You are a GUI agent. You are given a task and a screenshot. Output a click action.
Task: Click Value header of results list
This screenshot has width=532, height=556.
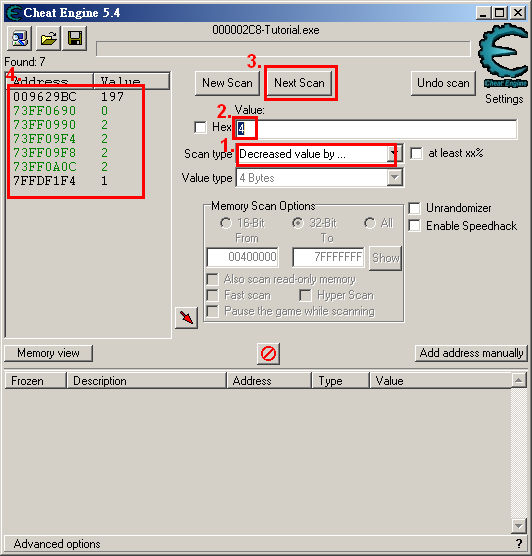(x=132, y=81)
